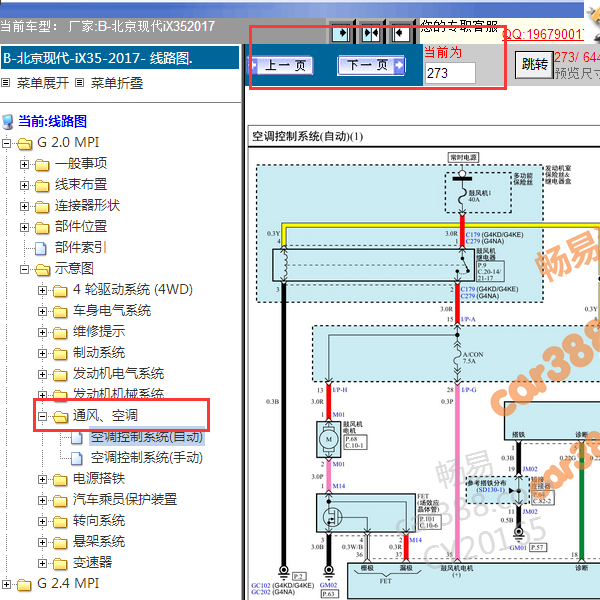
Task: Click the 菜单展开 expand-all icon
Action: 6,82
